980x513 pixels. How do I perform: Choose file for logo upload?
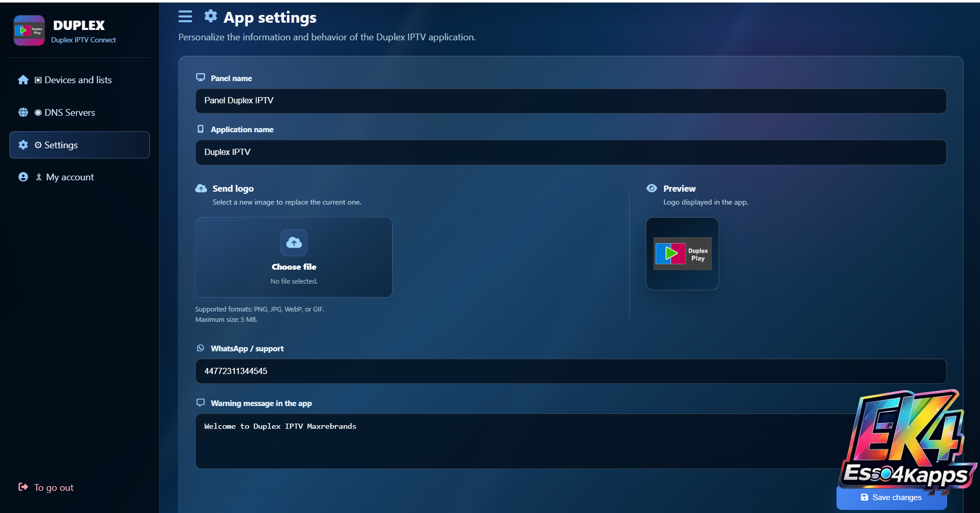click(294, 257)
